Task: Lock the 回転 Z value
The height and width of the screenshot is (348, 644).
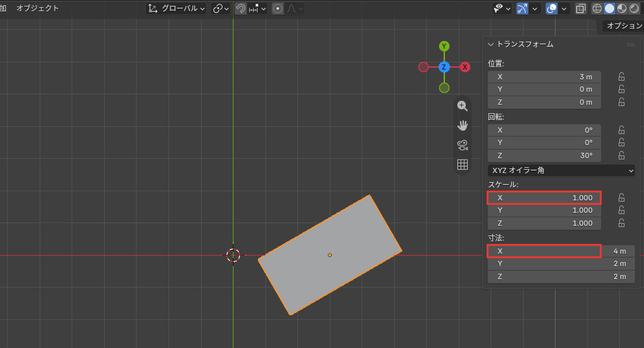Action: (621, 155)
